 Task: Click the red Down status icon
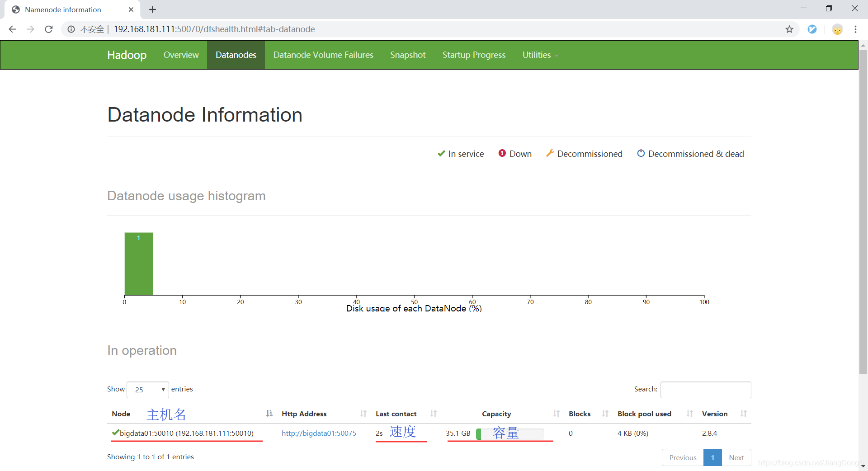click(502, 153)
